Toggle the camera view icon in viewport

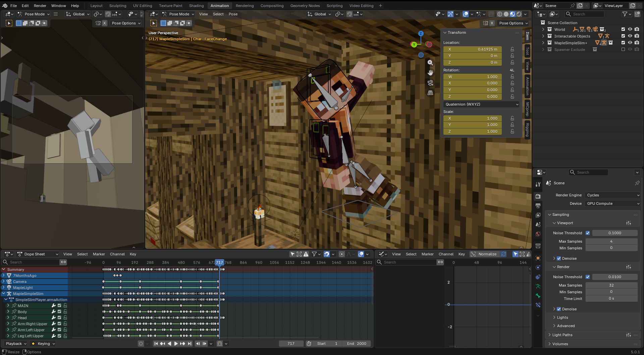click(430, 83)
